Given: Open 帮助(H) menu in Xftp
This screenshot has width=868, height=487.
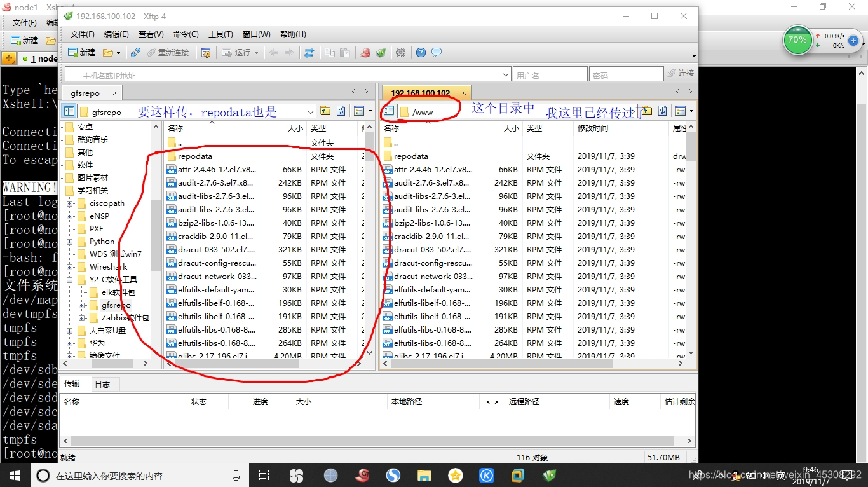Looking at the screenshot, I should (x=293, y=34).
